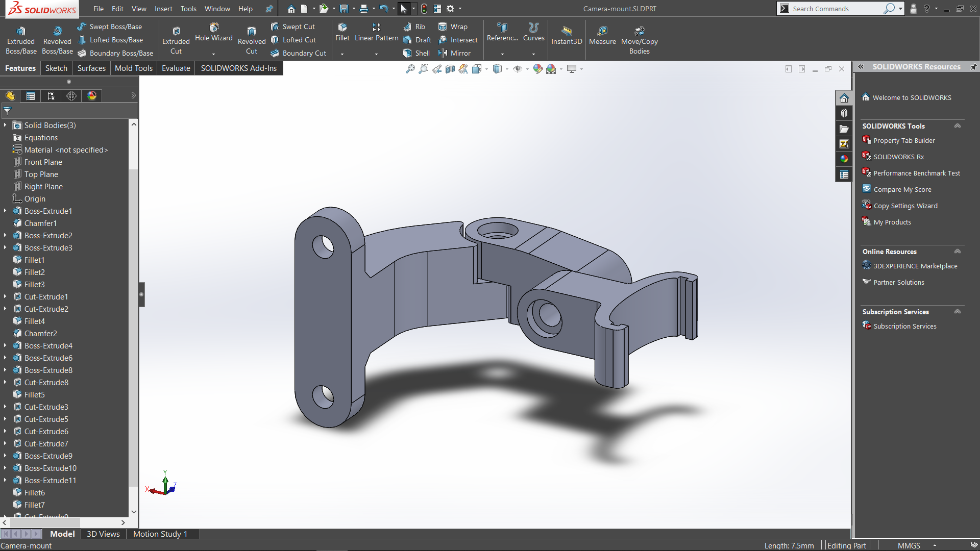This screenshot has width=980, height=551.
Task: Collapse the SOLIDWORKS Tools section
Action: pos(958,126)
